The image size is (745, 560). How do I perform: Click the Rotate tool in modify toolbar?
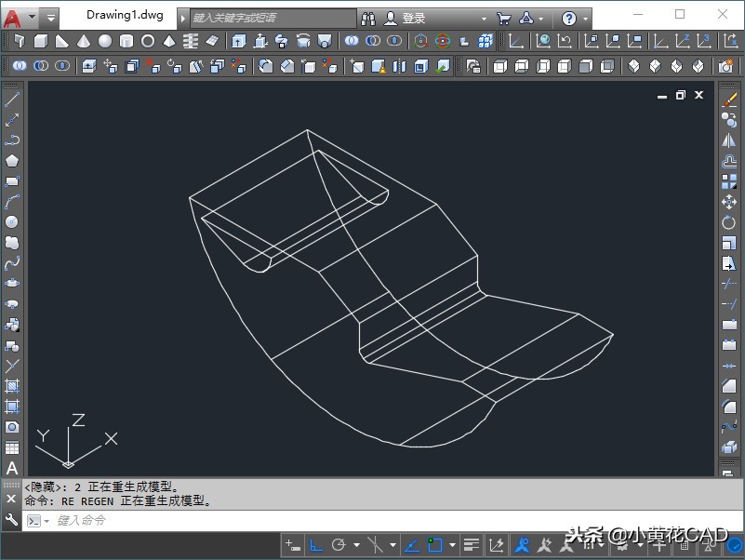pos(729,222)
